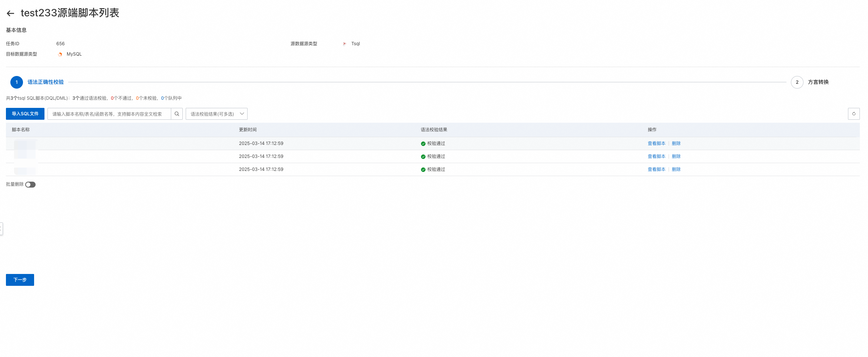Click the 3个通过语法校验 summary text

(89, 98)
